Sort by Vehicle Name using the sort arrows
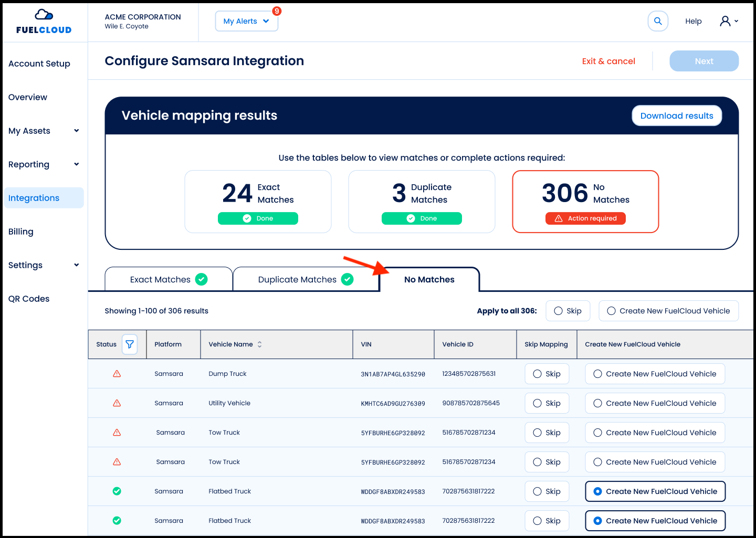 coord(259,344)
